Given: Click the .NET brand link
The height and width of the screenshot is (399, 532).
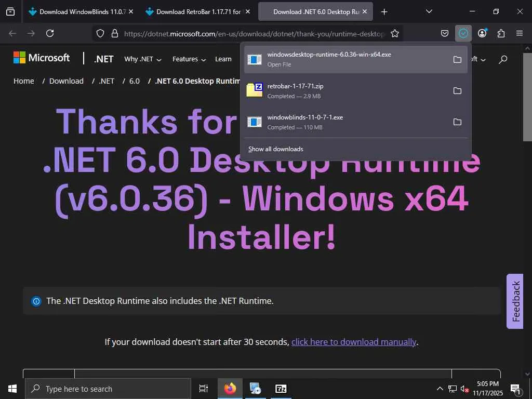Looking at the screenshot, I should pos(103,59).
